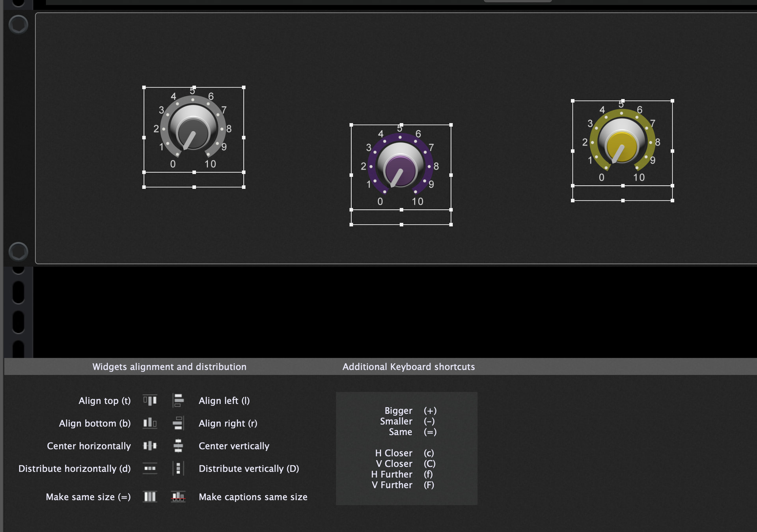Click the Widgets alignment and distribution header
757x532 pixels.
tap(169, 367)
